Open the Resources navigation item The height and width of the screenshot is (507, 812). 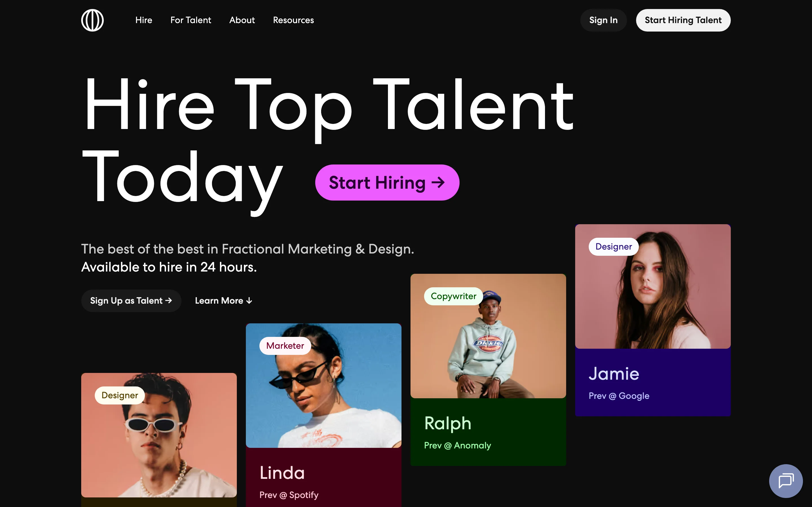pos(293,20)
